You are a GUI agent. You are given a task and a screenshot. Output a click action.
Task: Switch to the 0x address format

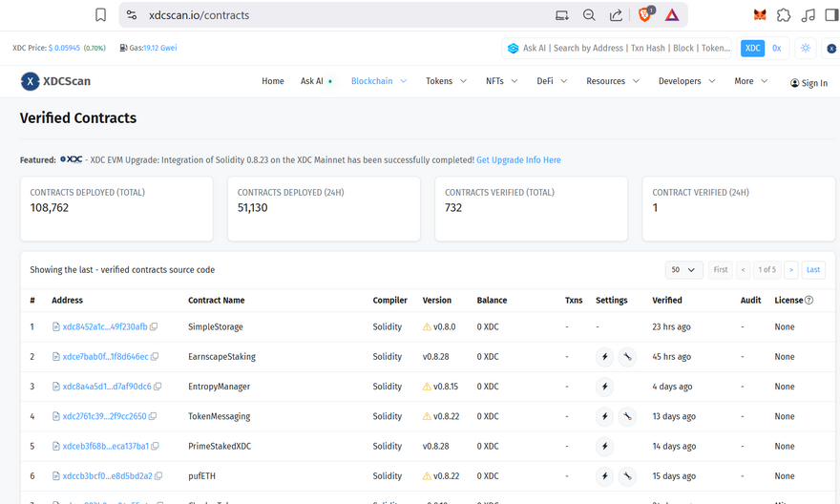pos(777,48)
